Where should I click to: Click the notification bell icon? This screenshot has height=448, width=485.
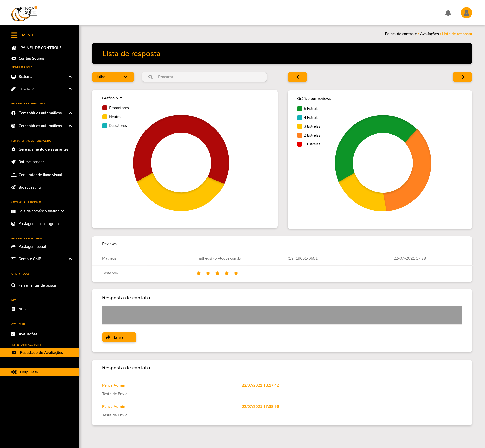(x=448, y=13)
